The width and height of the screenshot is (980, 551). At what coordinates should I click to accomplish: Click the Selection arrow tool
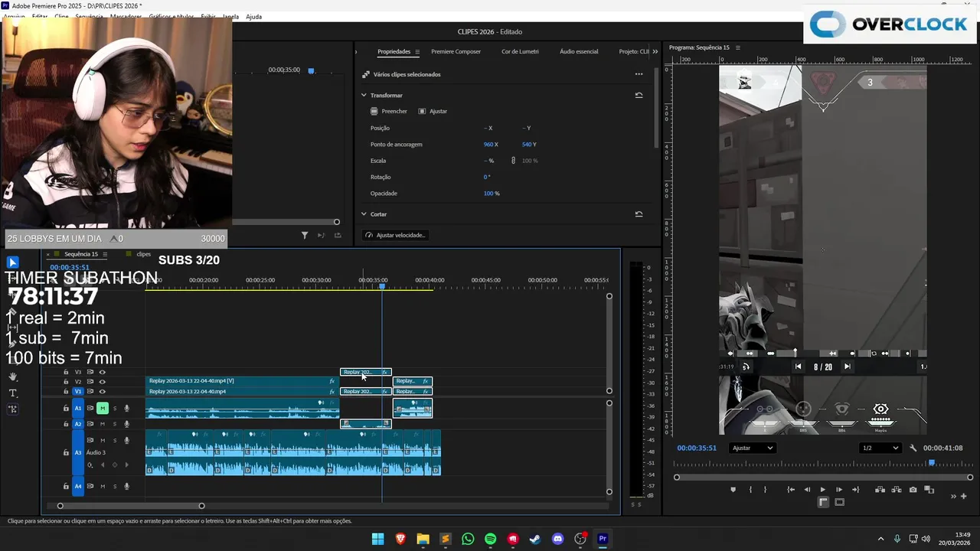pos(13,262)
